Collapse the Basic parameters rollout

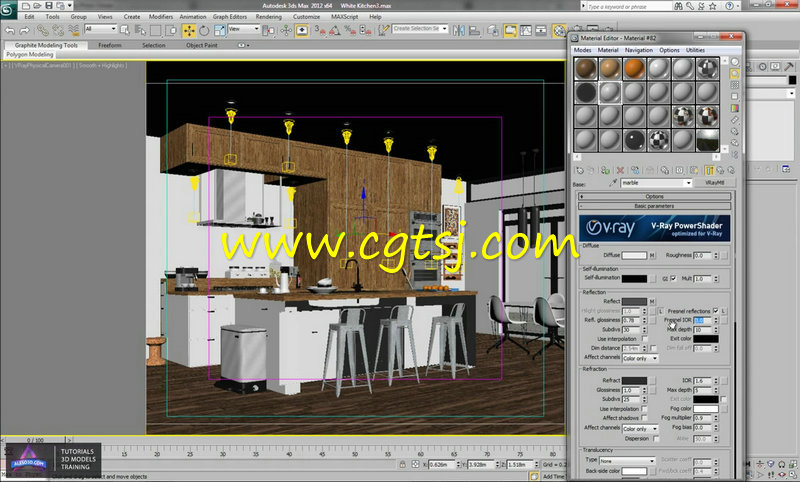pos(655,206)
